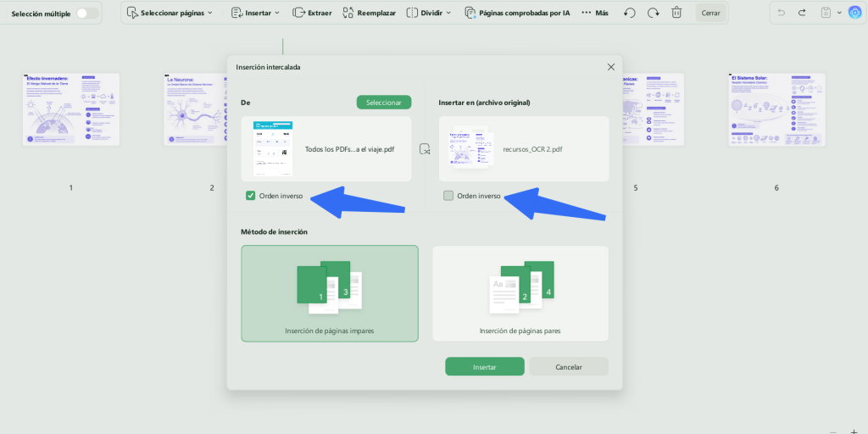Open the Seleccionar páginas dropdown
Image resolution: width=868 pixels, height=434 pixels.
coord(170,13)
